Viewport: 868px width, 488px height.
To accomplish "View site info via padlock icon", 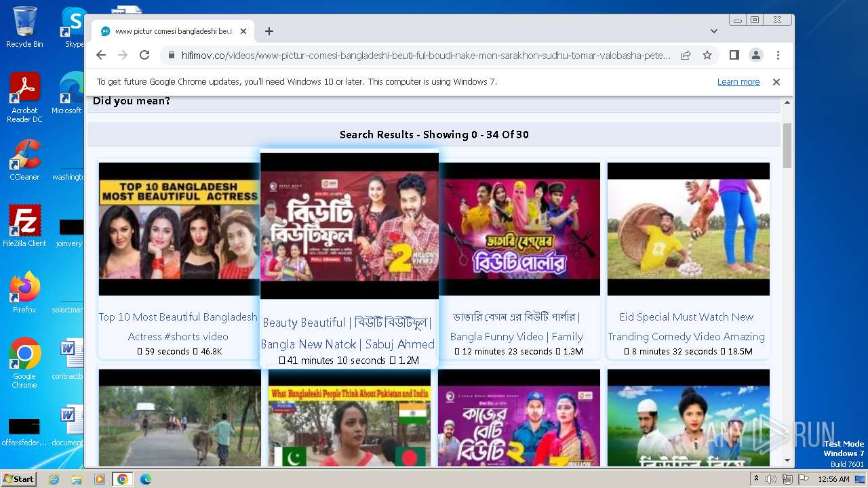I will (x=171, y=55).
